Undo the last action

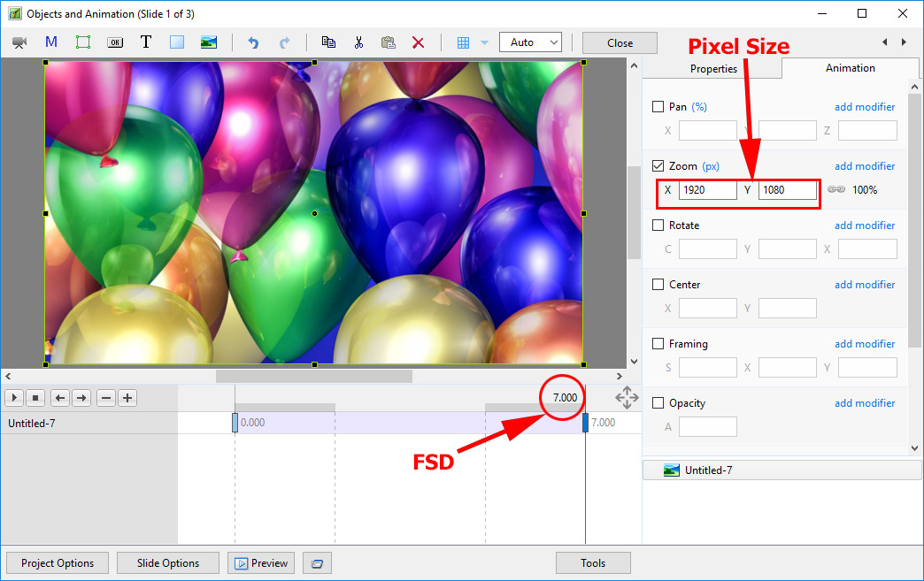[254, 42]
